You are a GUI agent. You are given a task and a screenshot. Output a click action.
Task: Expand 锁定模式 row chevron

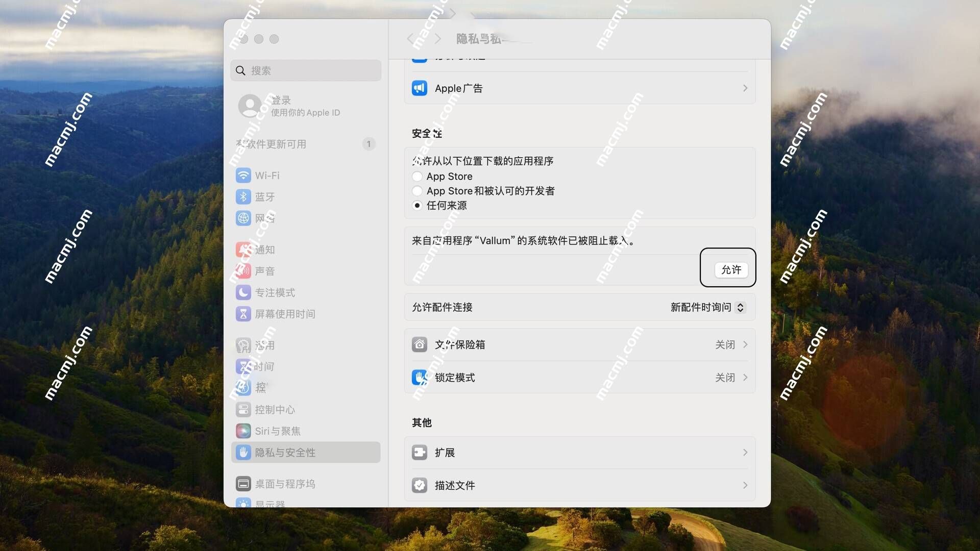click(745, 378)
